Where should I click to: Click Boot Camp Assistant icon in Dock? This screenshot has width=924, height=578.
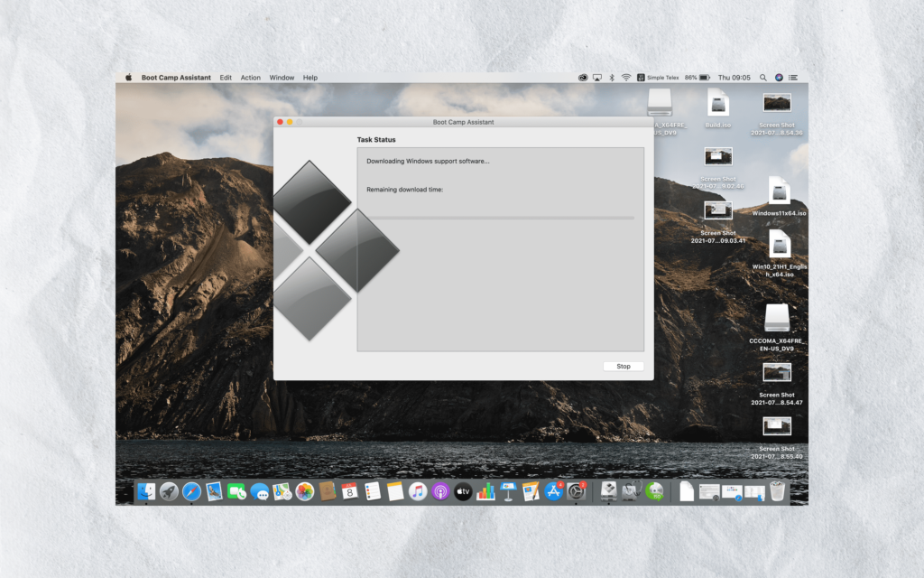pyautogui.click(x=609, y=491)
